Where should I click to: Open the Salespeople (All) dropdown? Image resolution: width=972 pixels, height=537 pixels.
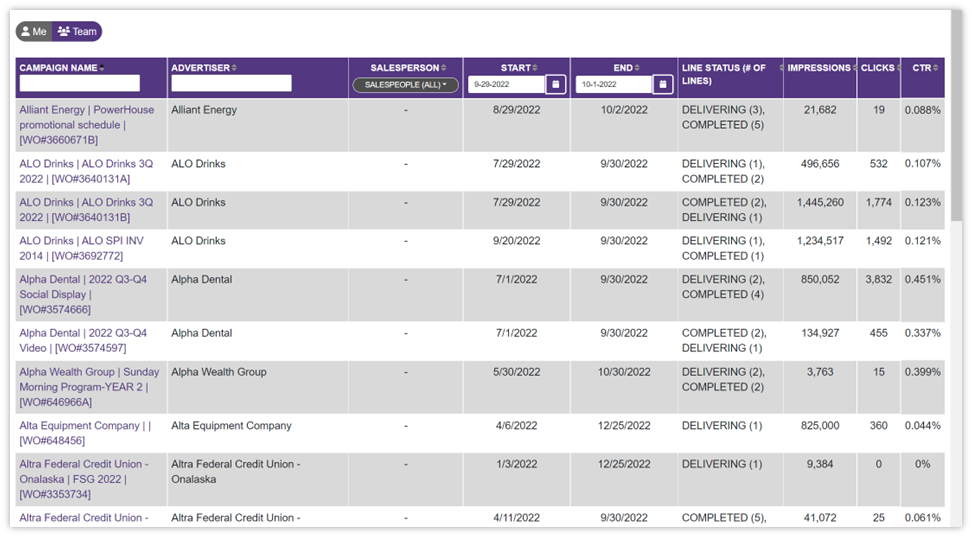coord(405,85)
